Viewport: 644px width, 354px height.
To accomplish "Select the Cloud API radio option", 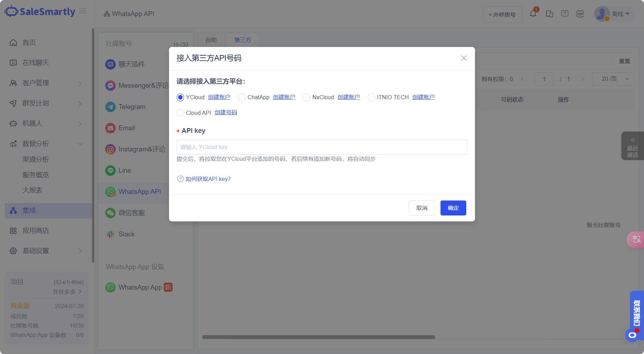I will (x=180, y=113).
